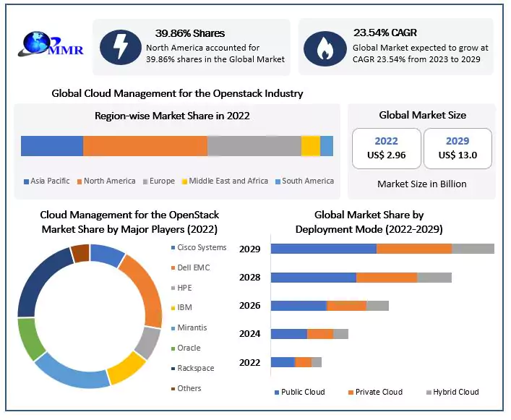Click the gray Europe bar segment
The height and width of the screenshot is (420, 511).
(x=254, y=145)
